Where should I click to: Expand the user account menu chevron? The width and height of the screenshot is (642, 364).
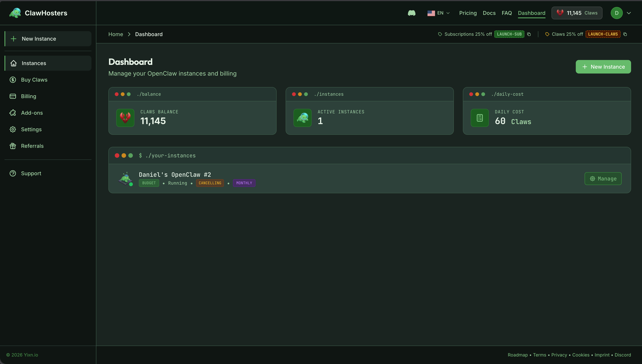(629, 13)
